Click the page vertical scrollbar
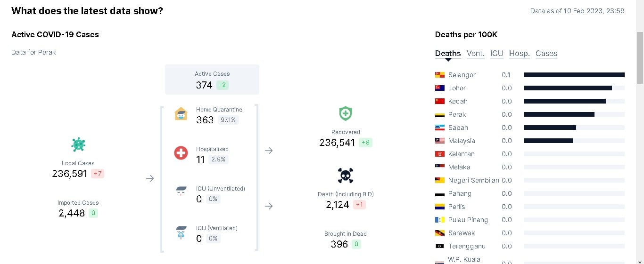Image resolution: width=644 pixels, height=264 pixels. coord(640,132)
